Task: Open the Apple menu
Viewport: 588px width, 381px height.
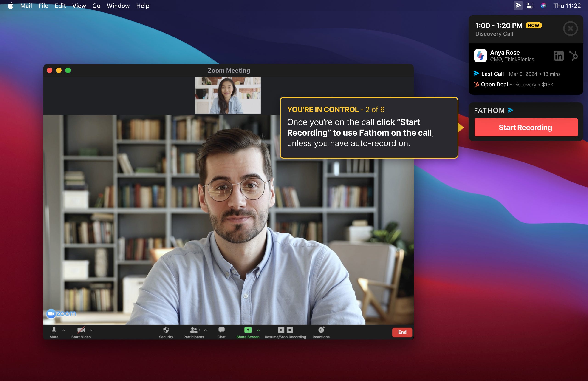Action: click(10, 6)
